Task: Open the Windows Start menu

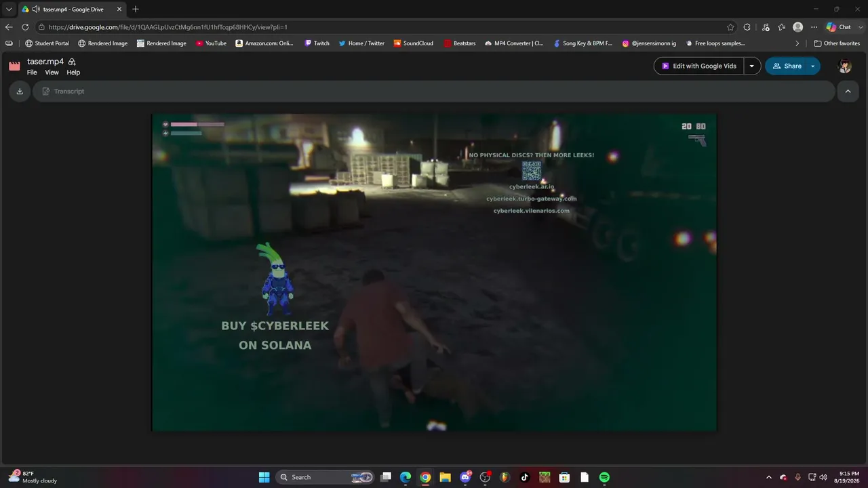Action: [264, 477]
